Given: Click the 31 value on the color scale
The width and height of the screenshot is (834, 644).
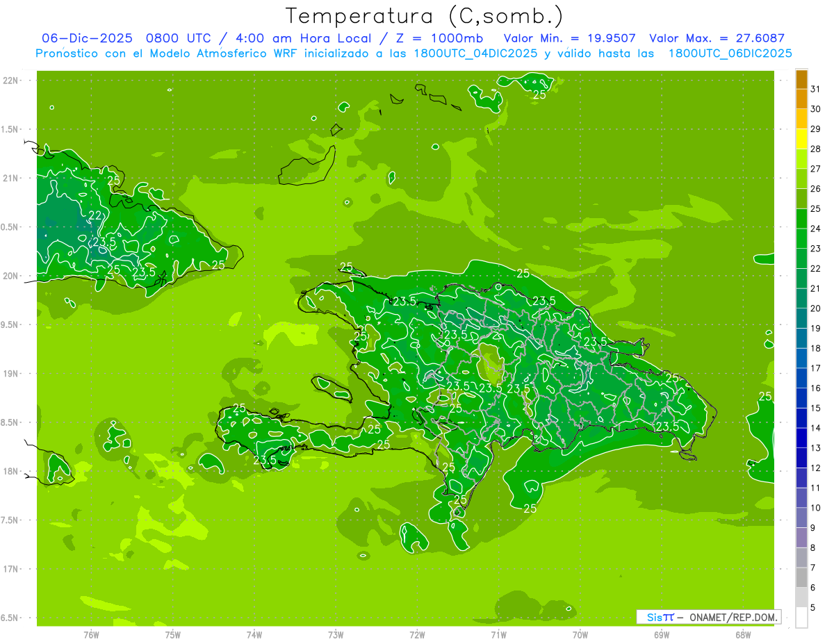Looking at the screenshot, I should (x=815, y=89).
